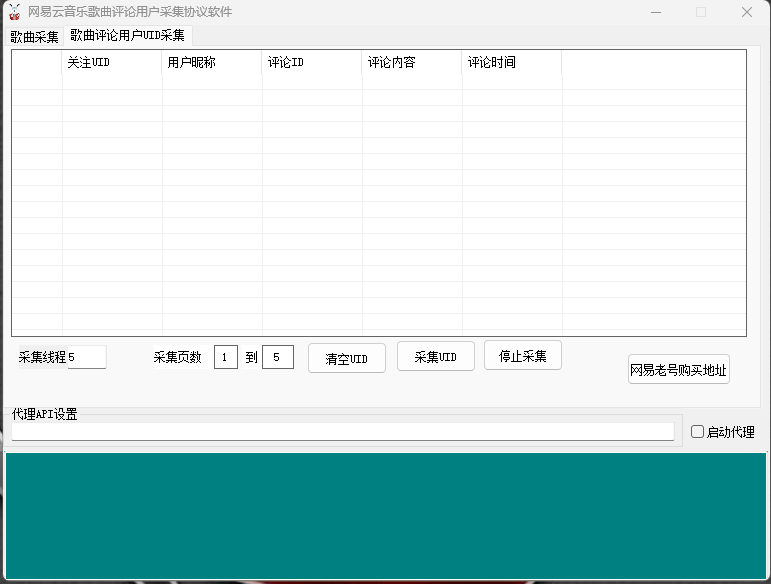Click the 关注UID column header
This screenshot has height=584, width=771.
pos(111,62)
